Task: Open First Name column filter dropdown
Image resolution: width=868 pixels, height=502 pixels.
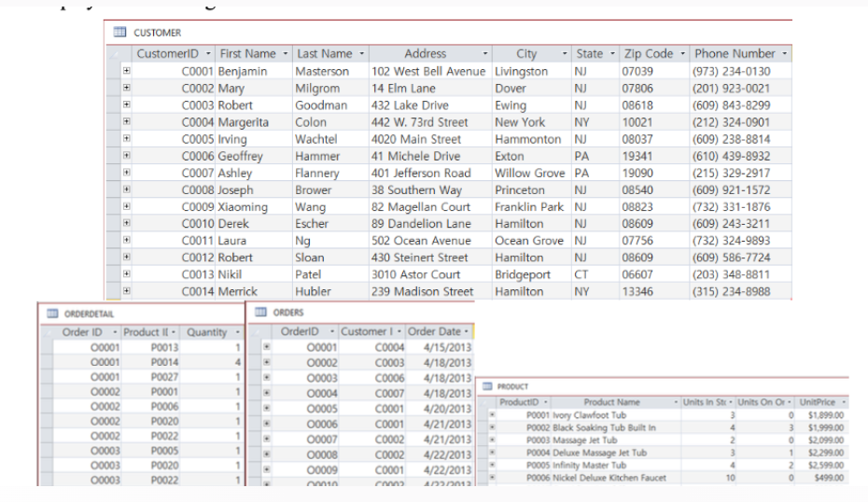Action: [x=285, y=54]
